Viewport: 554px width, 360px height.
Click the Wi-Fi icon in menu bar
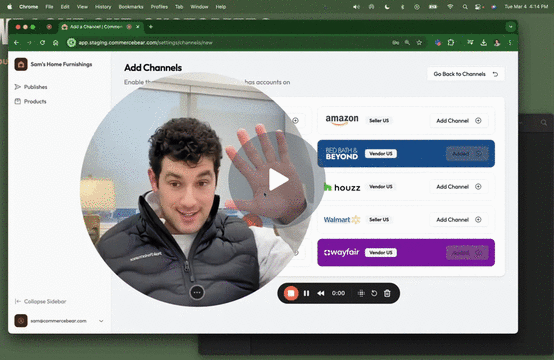coord(450,7)
